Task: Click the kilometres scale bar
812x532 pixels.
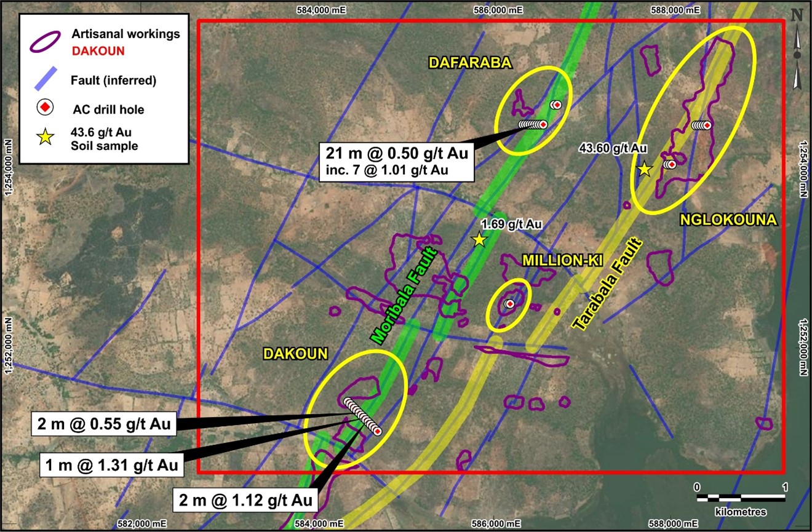Action: point(741,497)
